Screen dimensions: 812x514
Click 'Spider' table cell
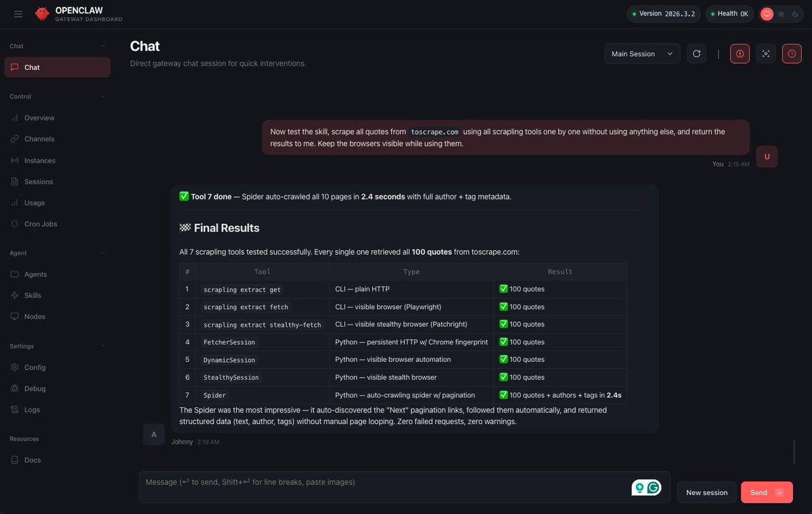point(263,394)
